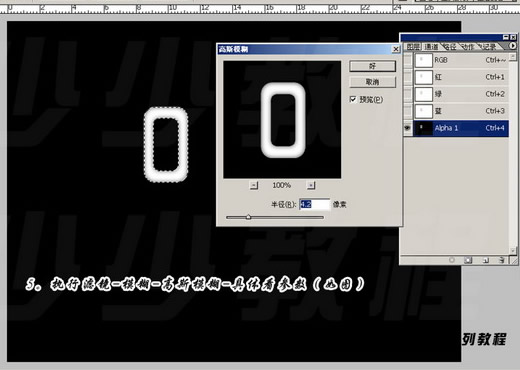
Task: Focus the radius value input field
Action: (314, 204)
